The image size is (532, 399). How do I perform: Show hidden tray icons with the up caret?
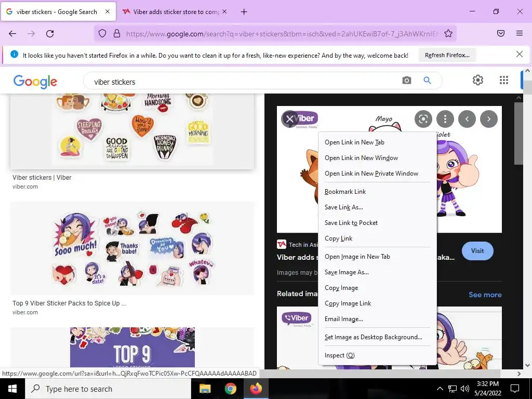pyautogui.click(x=440, y=389)
